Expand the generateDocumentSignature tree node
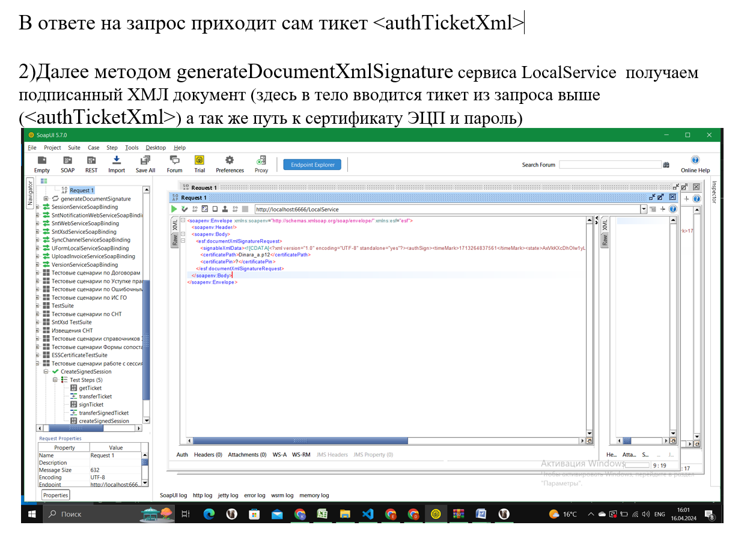The image size is (756, 540). (x=46, y=199)
